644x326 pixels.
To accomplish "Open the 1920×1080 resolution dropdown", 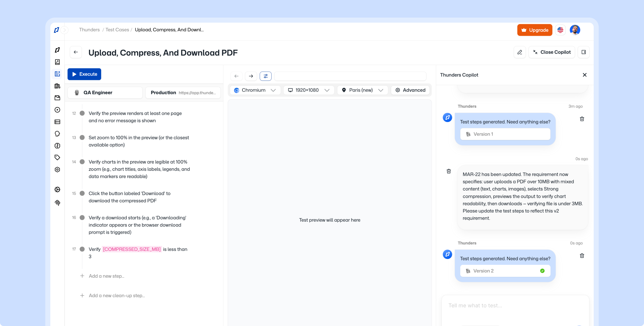I will click(309, 90).
